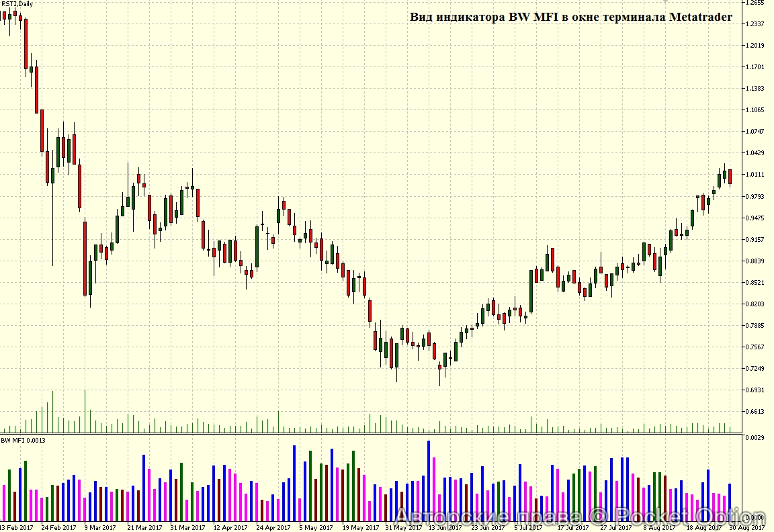Click the 1.2655 price scale label

(x=755, y=3)
